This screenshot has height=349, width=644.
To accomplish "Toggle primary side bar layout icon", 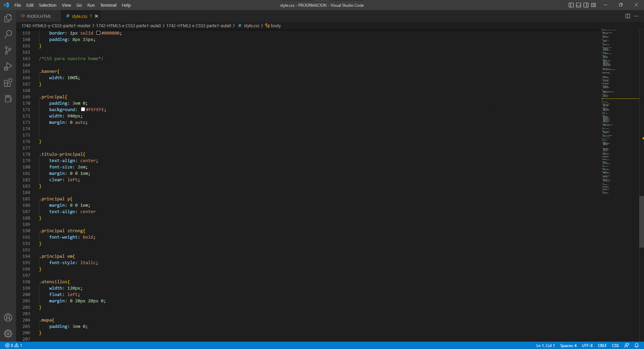I will pos(571,5).
